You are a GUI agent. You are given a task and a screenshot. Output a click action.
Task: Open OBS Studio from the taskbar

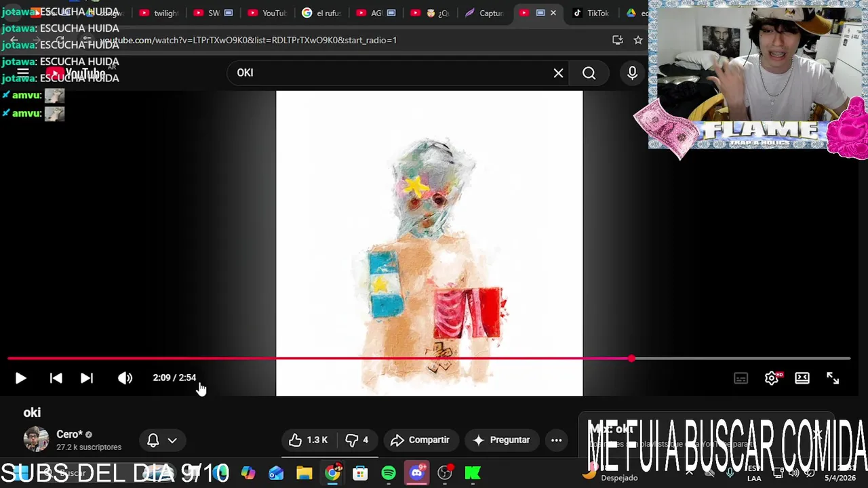coord(445,473)
